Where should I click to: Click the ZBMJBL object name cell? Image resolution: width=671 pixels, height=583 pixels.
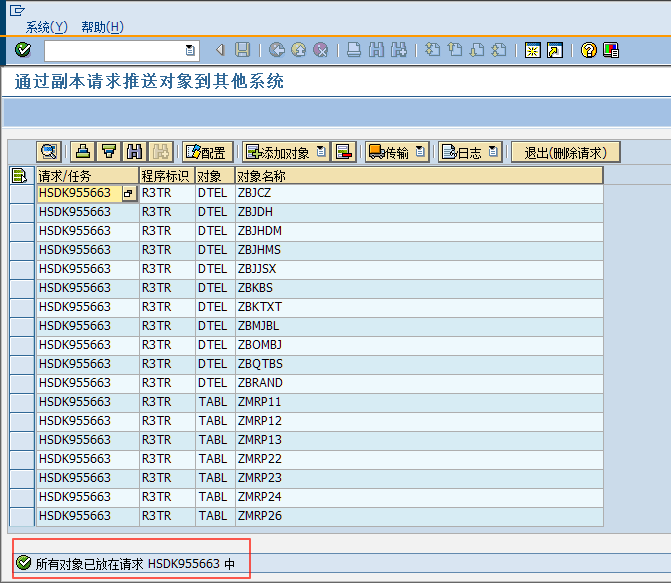pyautogui.click(x=419, y=326)
